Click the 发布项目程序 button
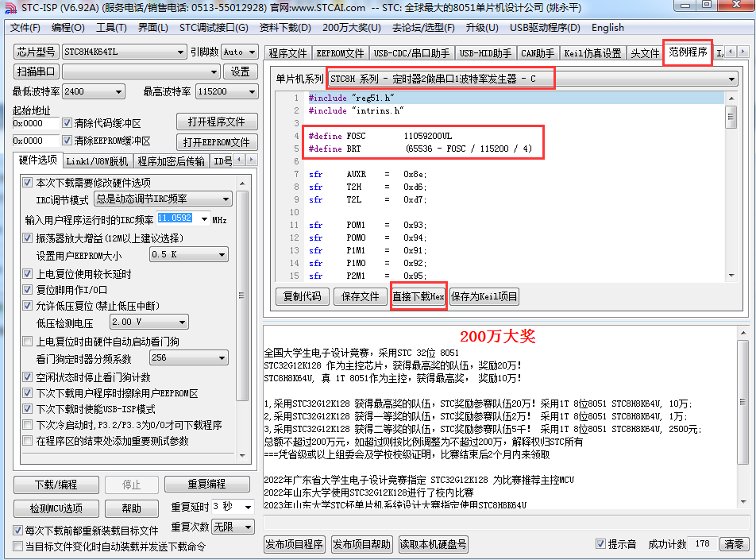The width and height of the screenshot is (756, 560). point(295,544)
